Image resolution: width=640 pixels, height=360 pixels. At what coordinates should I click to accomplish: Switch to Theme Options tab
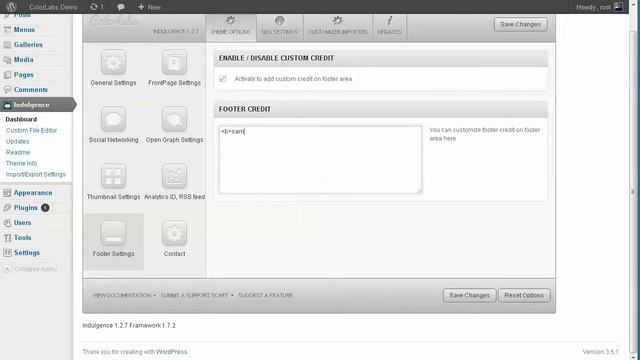pos(231,27)
